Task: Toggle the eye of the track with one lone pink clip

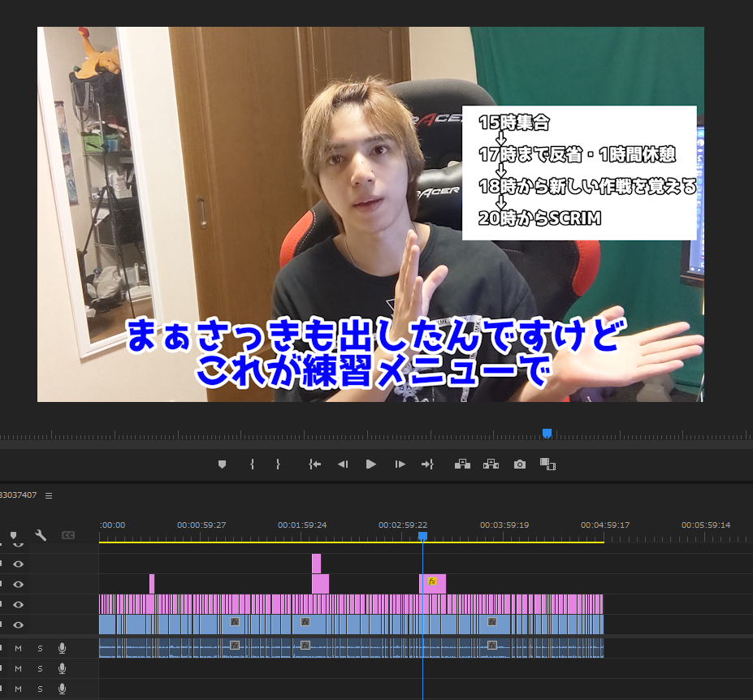Action: tap(18, 564)
